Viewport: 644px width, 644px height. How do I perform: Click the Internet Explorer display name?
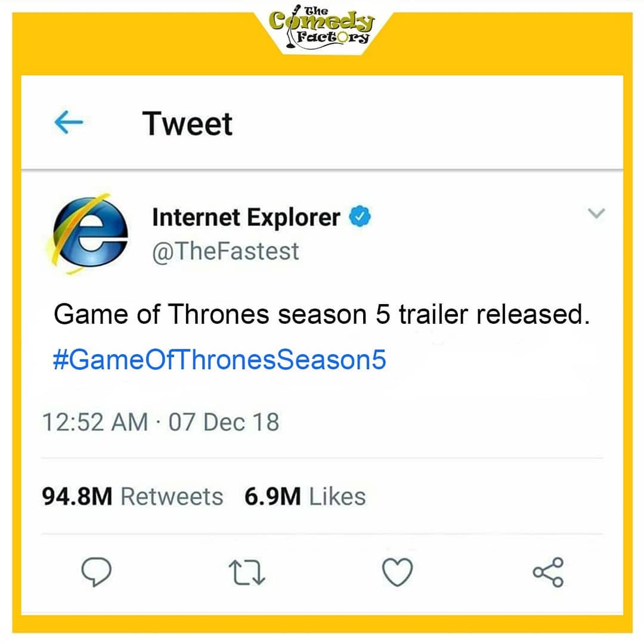click(246, 216)
